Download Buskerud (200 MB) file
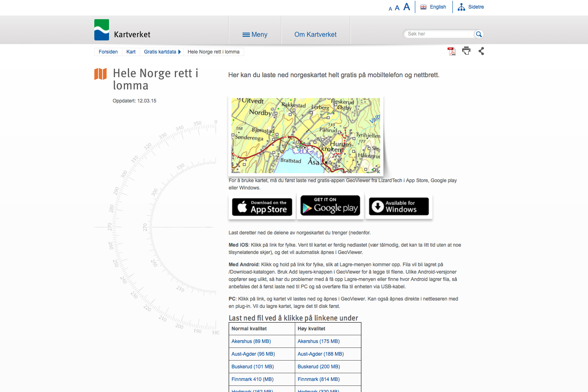Image resolution: width=588 pixels, height=392 pixels. click(319, 367)
